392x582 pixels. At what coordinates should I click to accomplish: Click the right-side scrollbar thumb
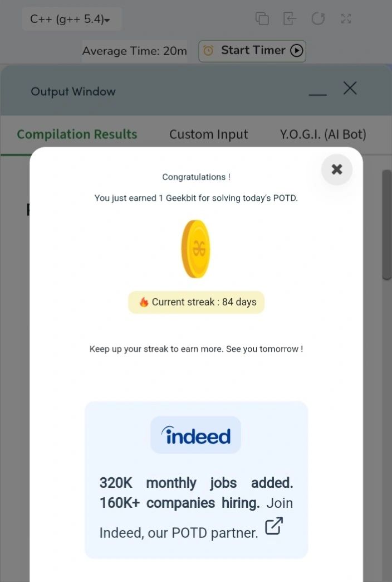pyautogui.click(x=386, y=225)
